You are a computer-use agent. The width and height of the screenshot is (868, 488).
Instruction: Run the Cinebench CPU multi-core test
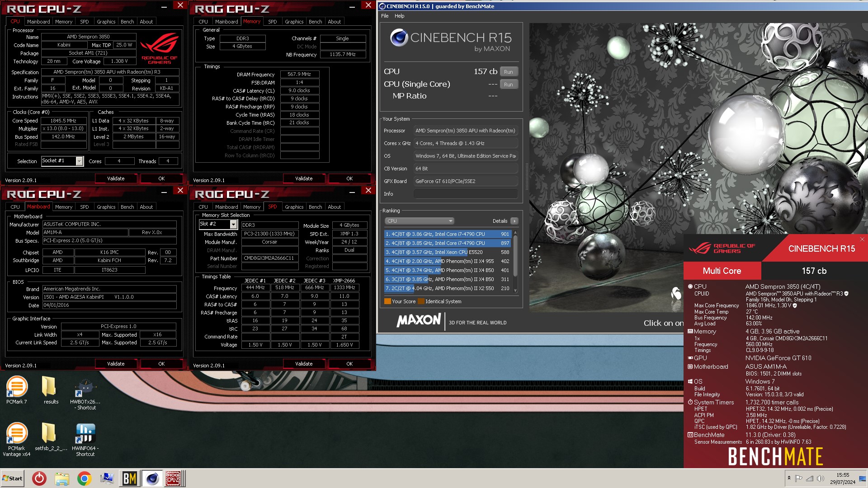pyautogui.click(x=509, y=72)
